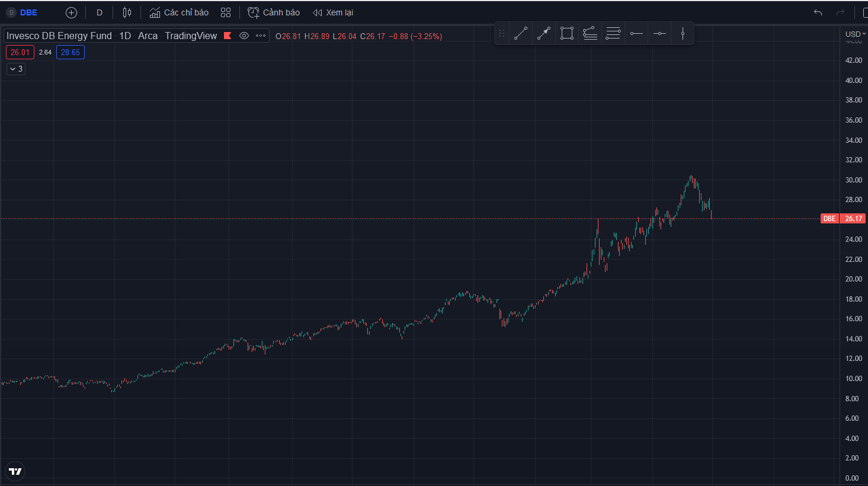This screenshot has width=868, height=486.
Task: Toggle symbol visibility with the eye icon
Action: coord(244,36)
